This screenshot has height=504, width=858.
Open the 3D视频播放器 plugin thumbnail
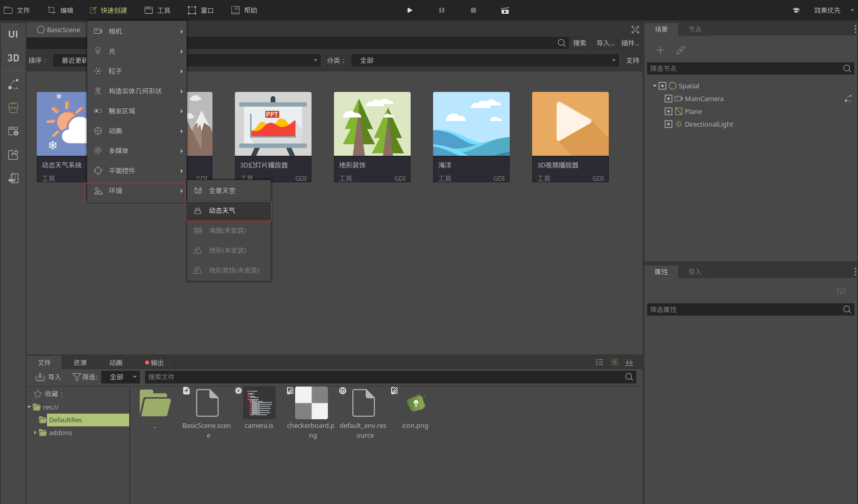pos(570,124)
